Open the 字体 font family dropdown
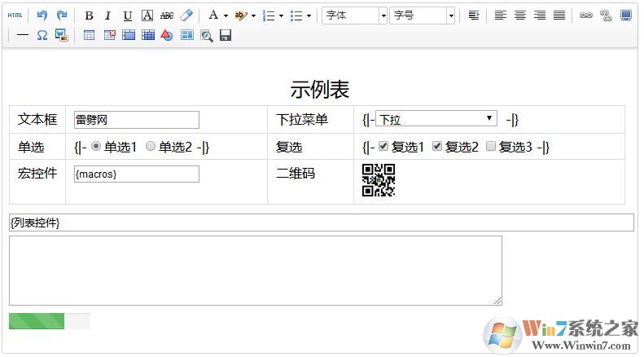Image resolution: width=644 pixels, height=357 pixels. click(x=355, y=15)
